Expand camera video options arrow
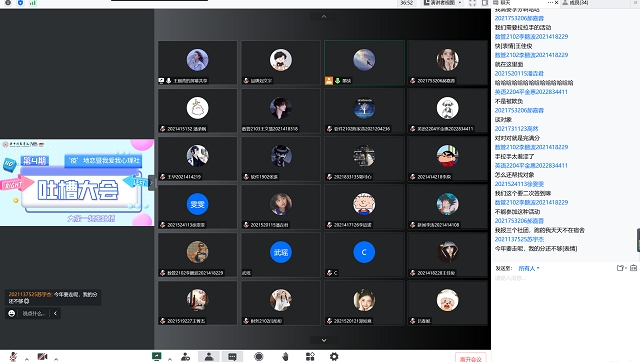The image size is (640, 362). (56, 359)
